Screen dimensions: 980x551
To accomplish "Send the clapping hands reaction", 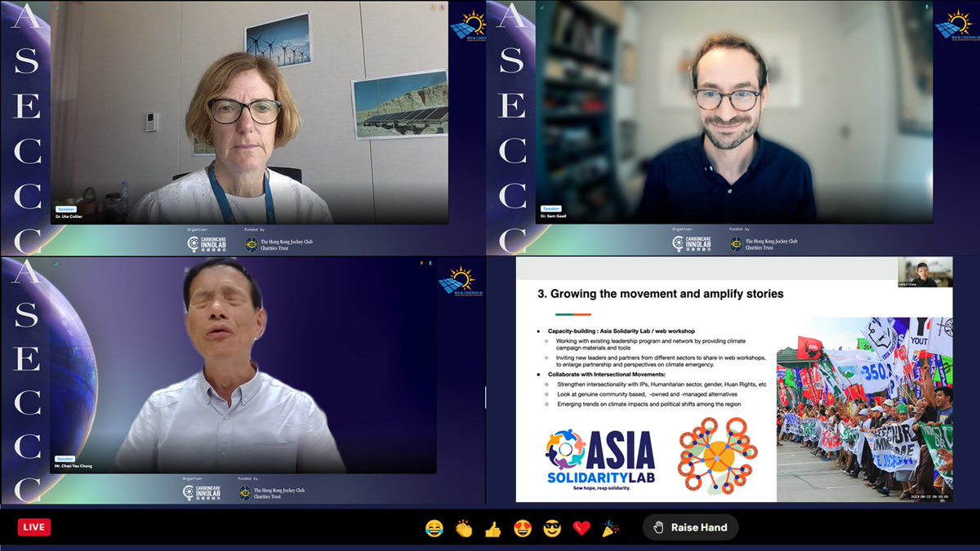I will pos(463,528).
